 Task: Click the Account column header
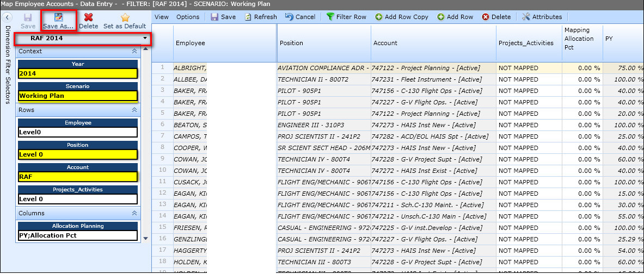click(x=433, y=43)
